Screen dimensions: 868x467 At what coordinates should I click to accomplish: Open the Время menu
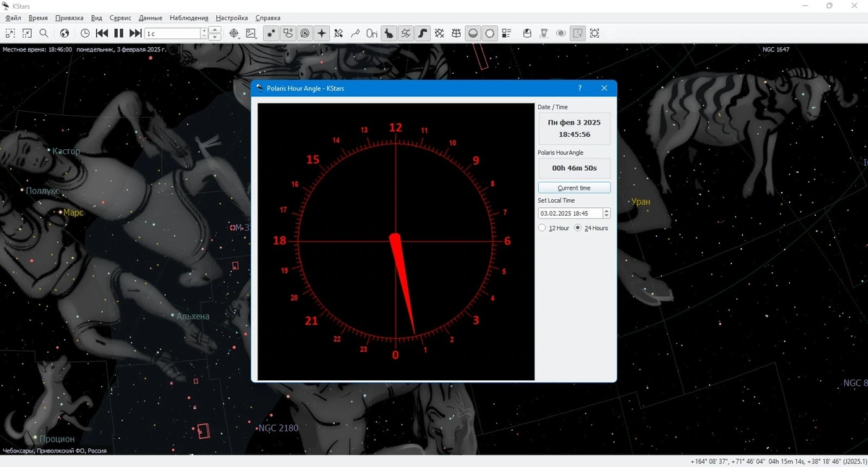(x=38, y=17)
